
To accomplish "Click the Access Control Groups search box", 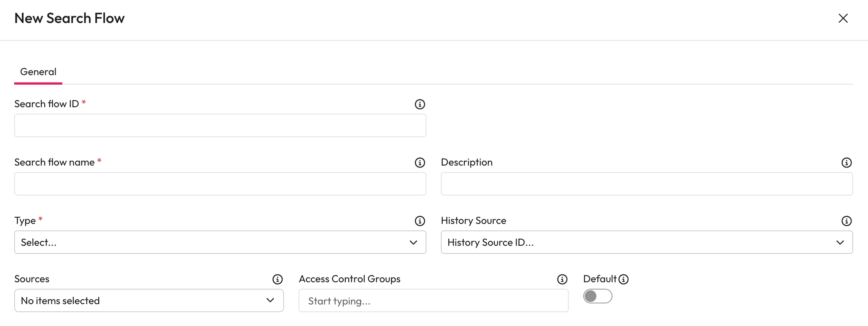I will (x=433, y=301).
